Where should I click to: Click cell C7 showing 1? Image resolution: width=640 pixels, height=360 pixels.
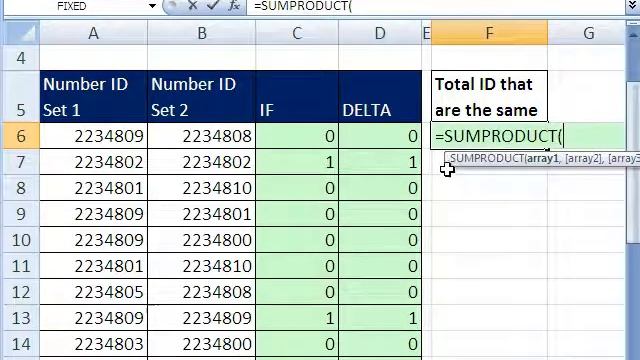pyautogui.click(x=297, y=162)
